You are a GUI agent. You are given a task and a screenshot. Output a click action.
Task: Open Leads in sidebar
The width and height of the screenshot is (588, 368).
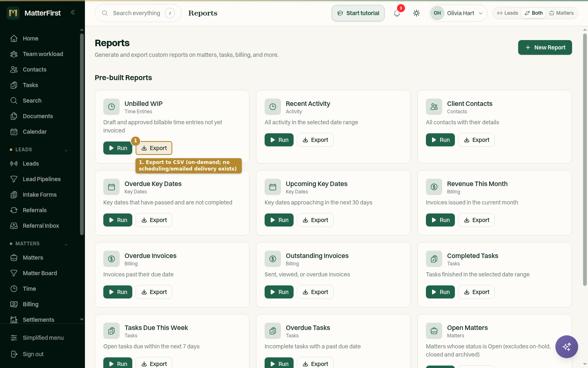click(39, 164)
